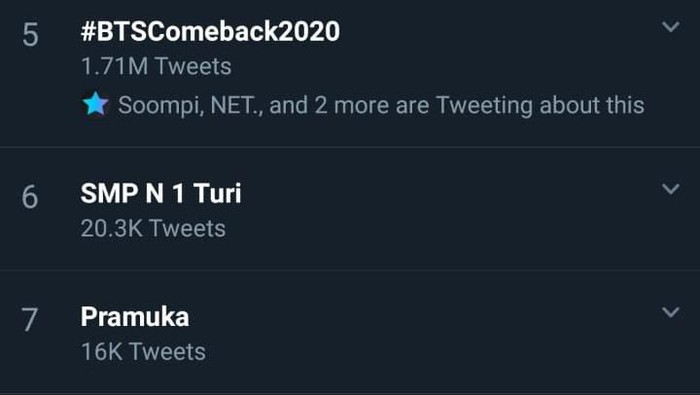Click "Tweeting about this" text
This screenshot has height=395, width=700.
point(540,106)
